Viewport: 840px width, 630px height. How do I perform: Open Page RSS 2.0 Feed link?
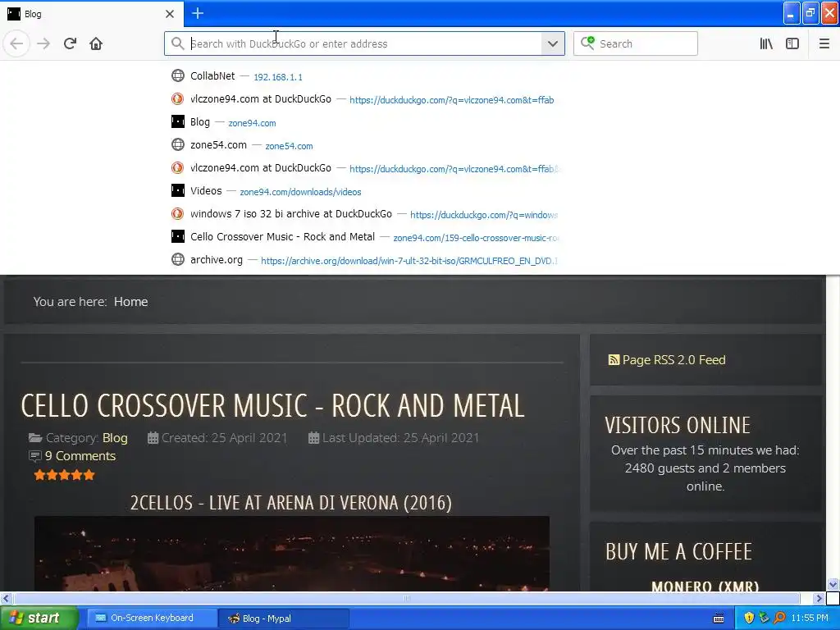pos(673,360)
